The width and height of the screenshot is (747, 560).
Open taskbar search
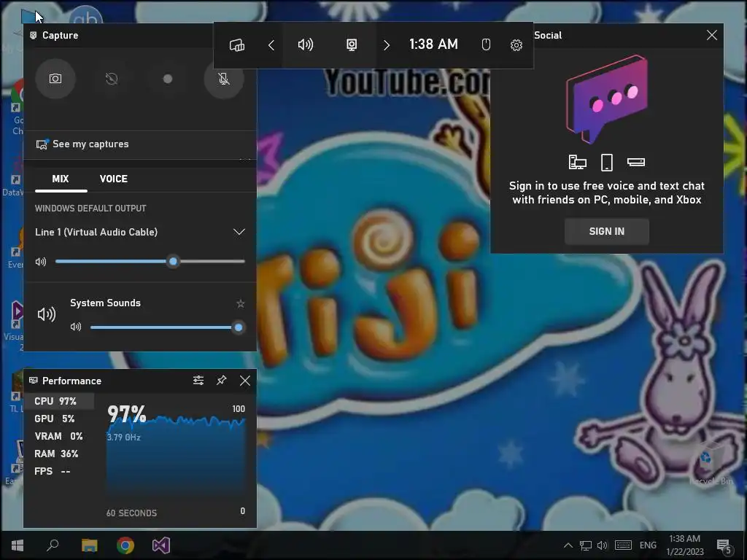[x=53, y=545]
